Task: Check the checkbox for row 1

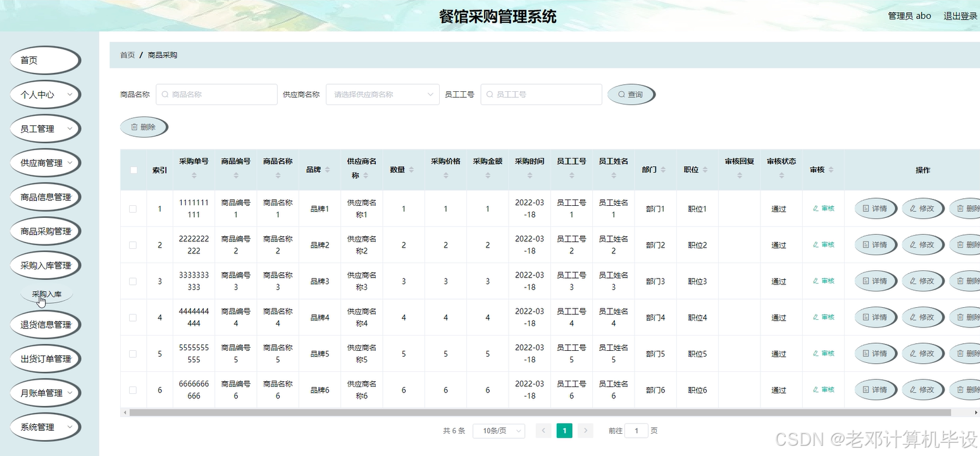Action: [x=133, y=208]
